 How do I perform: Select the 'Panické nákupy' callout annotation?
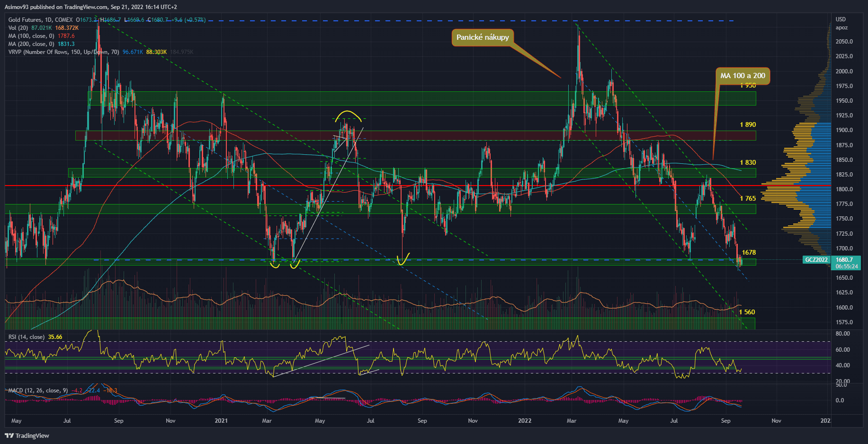click(x=483, y=37)
